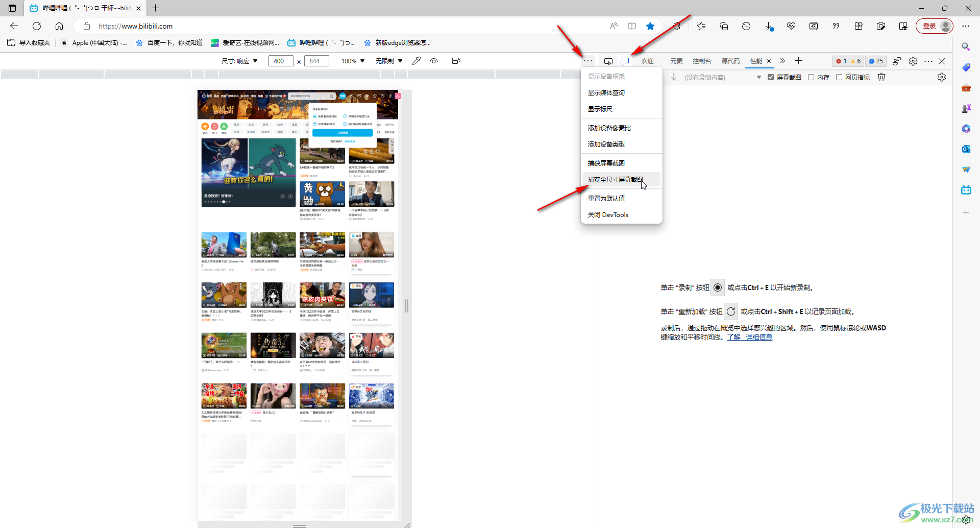The image size is (980, 528).
Task: Open DevTools settings gear icon
Action: click(x=913, y=61)
